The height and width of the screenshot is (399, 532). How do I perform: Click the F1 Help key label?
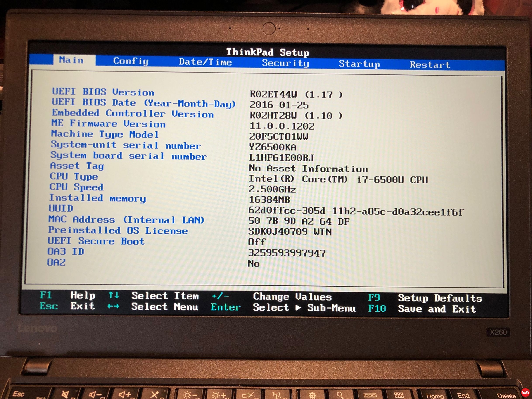[x=46, y=295]
